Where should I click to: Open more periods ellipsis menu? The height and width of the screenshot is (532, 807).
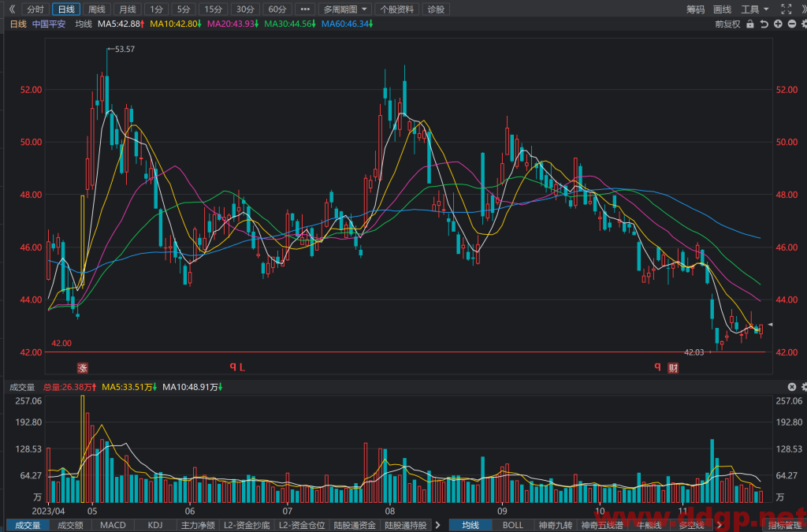[305, 9]
